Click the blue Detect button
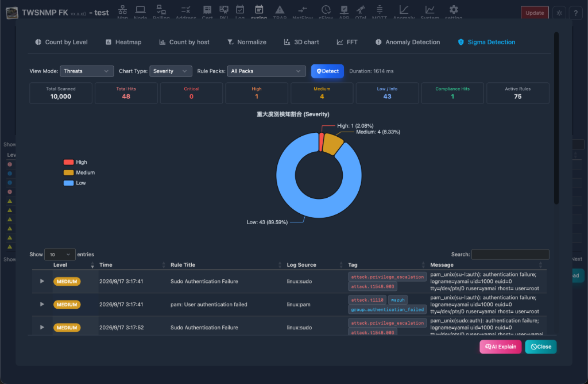 click(327, 71)
